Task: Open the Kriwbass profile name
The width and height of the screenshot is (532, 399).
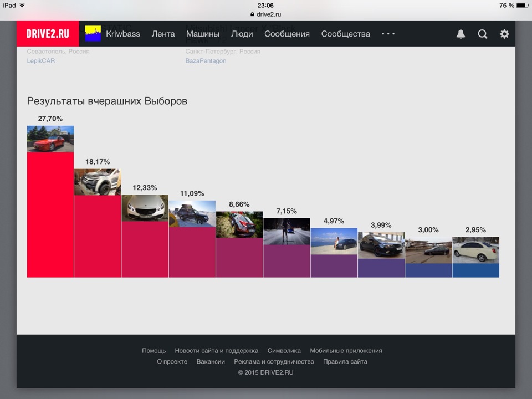Action: [x=123, y=34]
